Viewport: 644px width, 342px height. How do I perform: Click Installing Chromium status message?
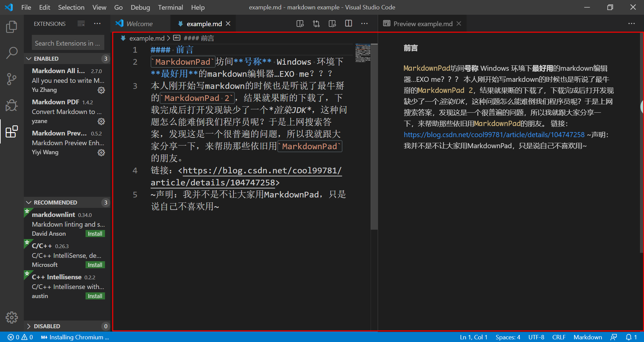point(75,337)
